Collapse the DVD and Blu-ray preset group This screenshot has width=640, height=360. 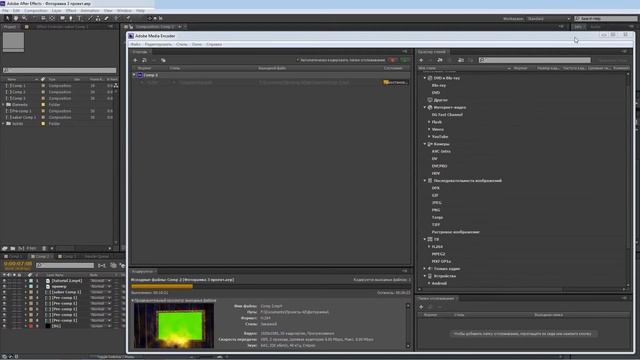pyautogui.click(x=424, y=78)
